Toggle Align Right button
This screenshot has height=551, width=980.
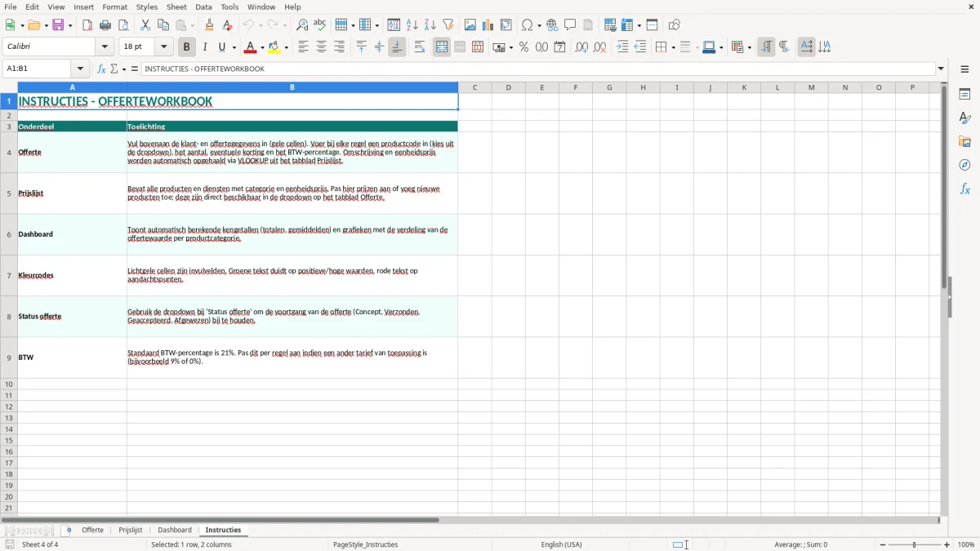(x=339, y=47)
